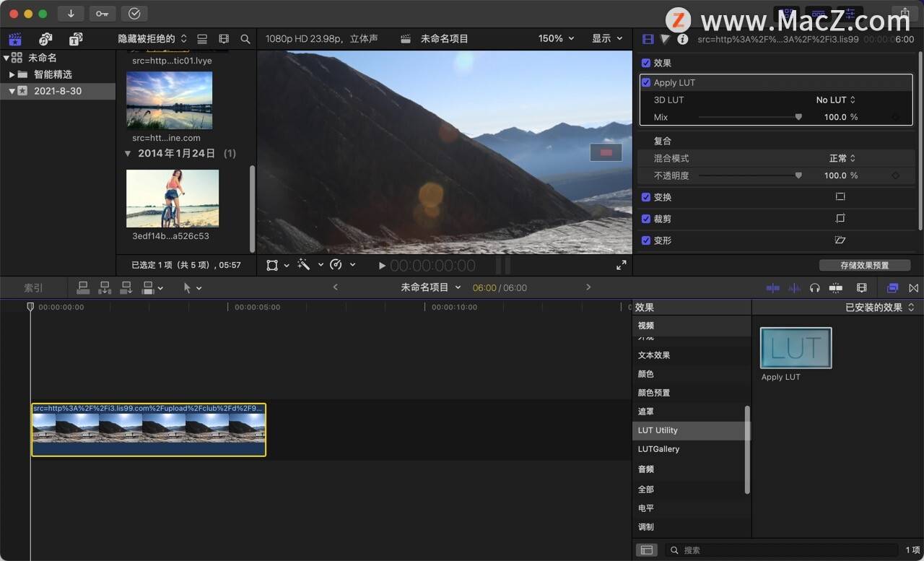Open the 3D LUT dropdown
Image resolution: width=924 pixels, height=561 pixels.
tap(836, 100)
